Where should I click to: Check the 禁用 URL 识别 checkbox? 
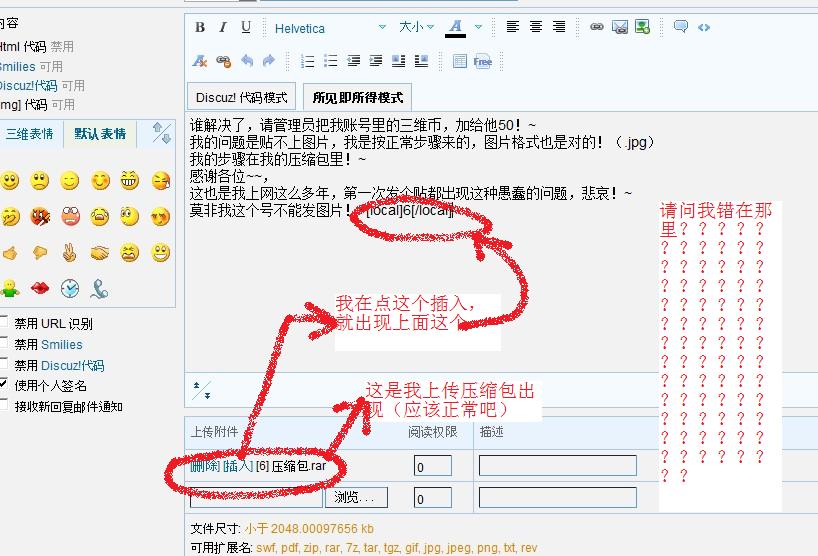click(x=4, y=321)
